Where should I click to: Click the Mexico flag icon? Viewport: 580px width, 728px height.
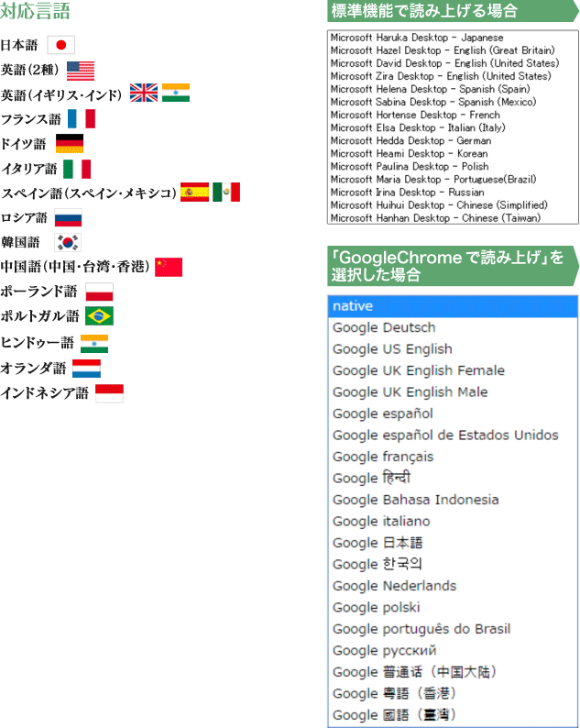pos(226,193)
